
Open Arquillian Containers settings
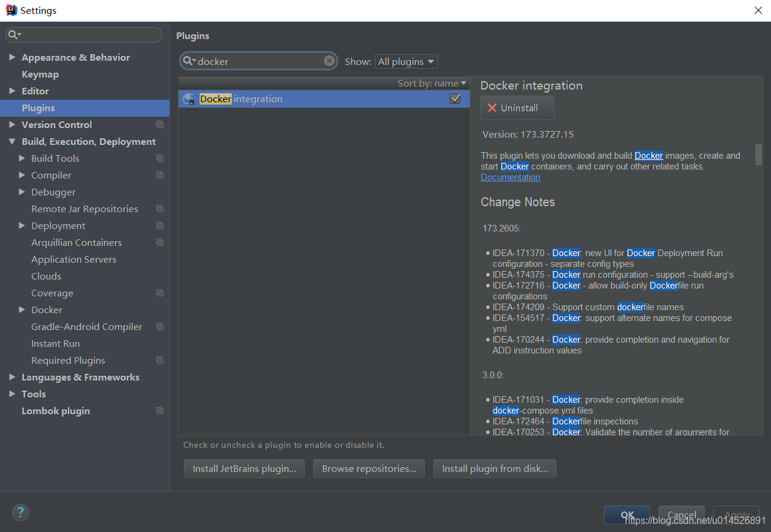click(x=76, y=242)
